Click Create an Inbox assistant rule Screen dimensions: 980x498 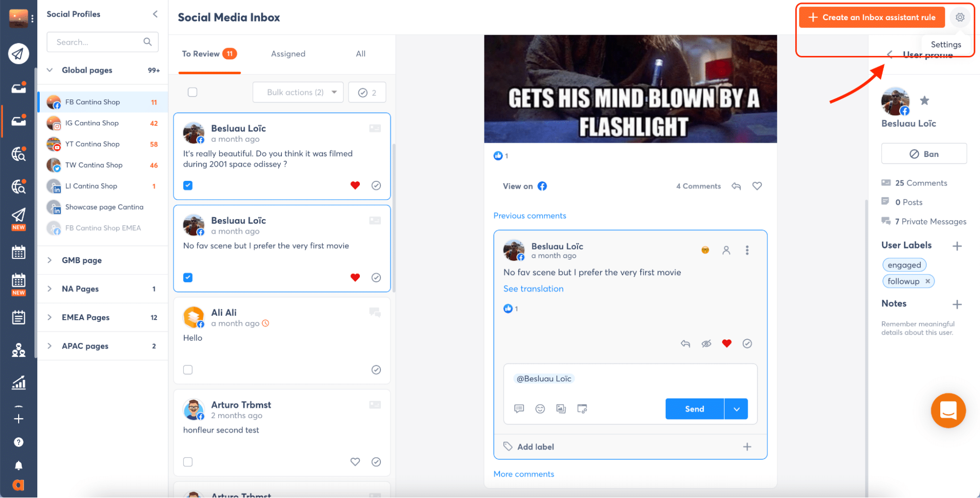(x=872, y=17)
